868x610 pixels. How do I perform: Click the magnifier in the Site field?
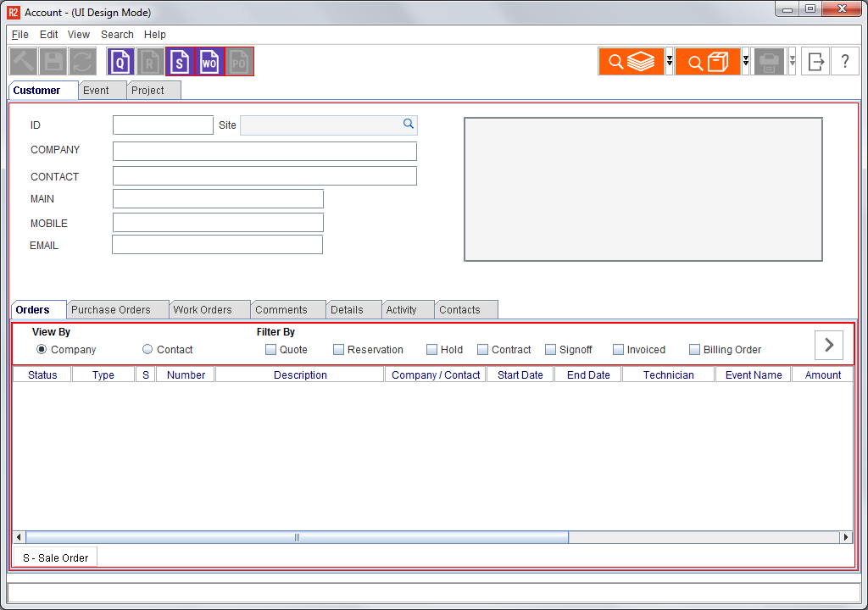(409, 125)
